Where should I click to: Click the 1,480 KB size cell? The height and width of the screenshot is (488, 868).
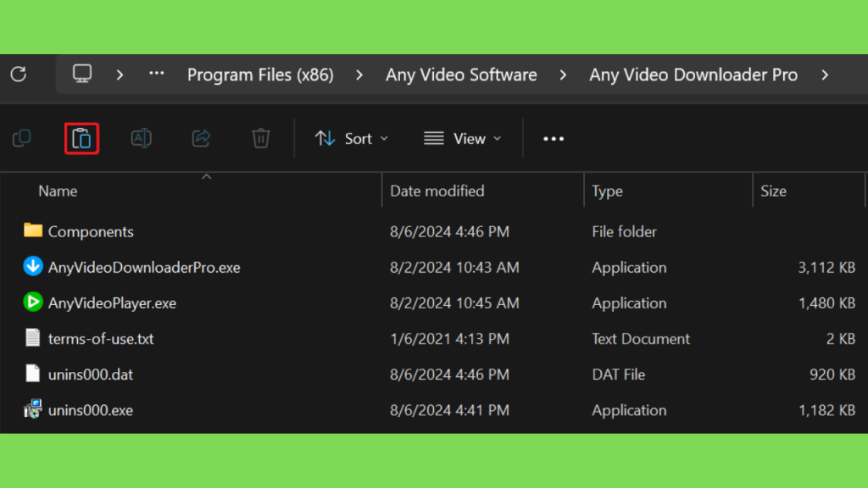826,303
